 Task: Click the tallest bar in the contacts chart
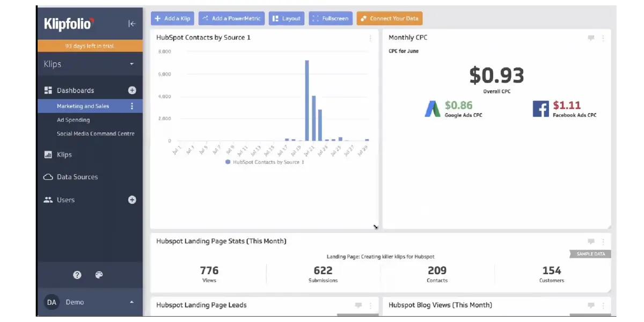pos(307,100)
